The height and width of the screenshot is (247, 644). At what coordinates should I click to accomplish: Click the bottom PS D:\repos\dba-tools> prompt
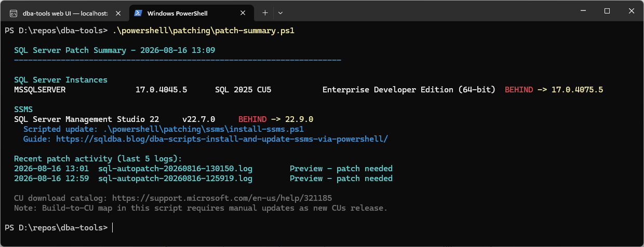click(56, 228)
